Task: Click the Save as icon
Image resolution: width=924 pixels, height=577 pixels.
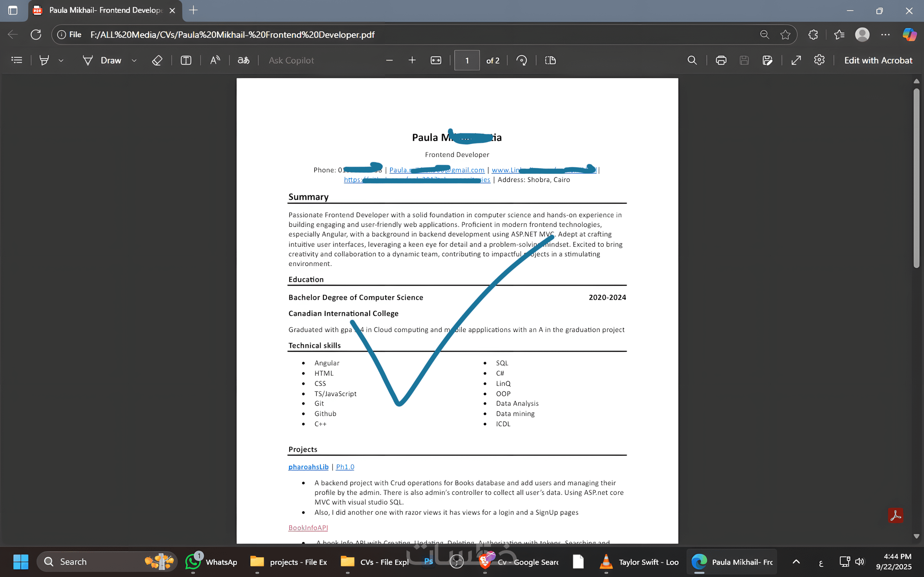Action: pyautogui.click(x=767, y=60)
